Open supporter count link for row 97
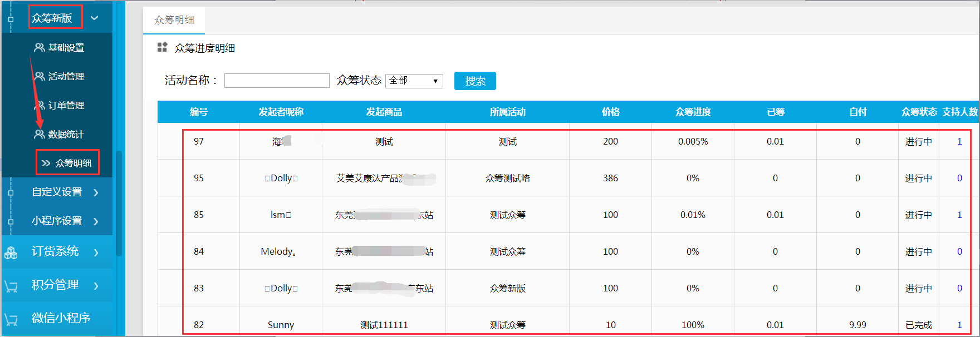Screen dimensions: 980x337 point(959,142)
